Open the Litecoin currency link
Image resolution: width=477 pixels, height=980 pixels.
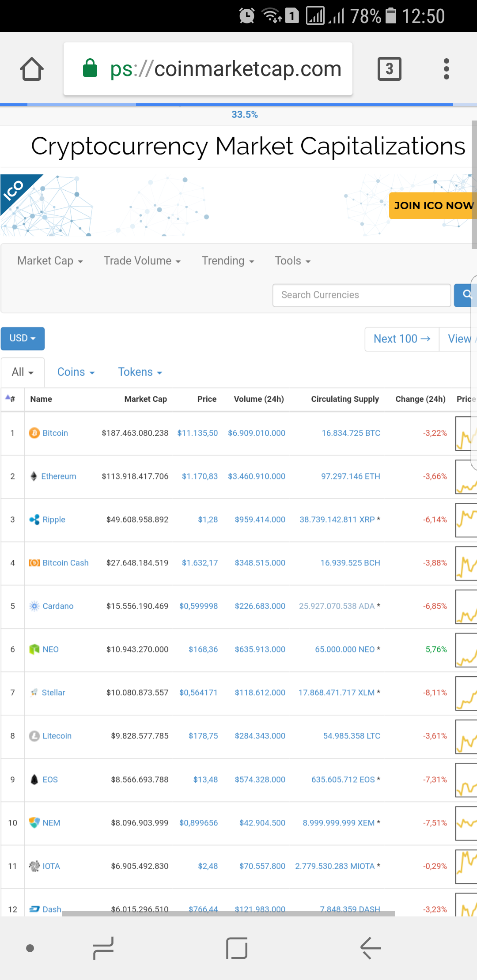pos(57,736)
